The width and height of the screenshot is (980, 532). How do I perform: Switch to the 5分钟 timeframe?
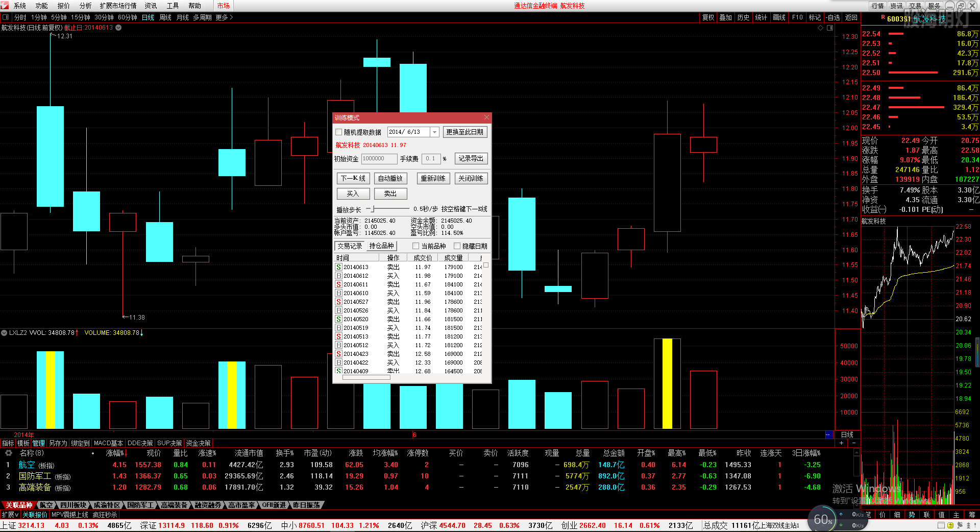pos(59,17)
